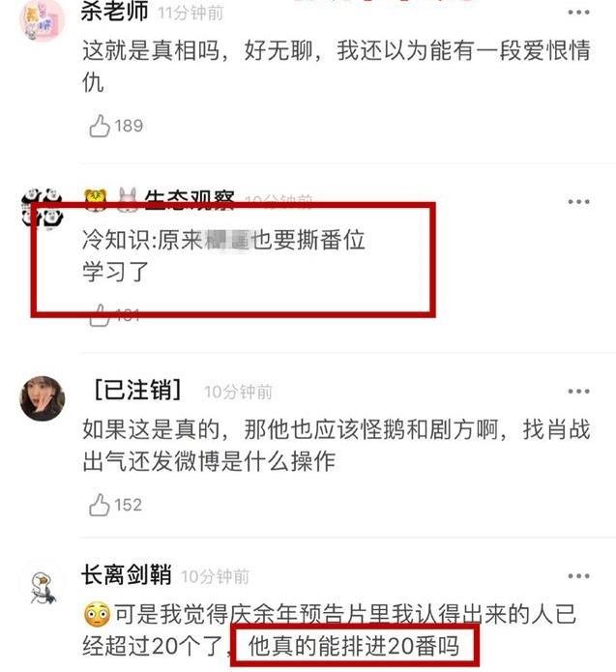Like the comment with 189 likes
Viewport: 616px width, 672px height.
tap(100, 126)
